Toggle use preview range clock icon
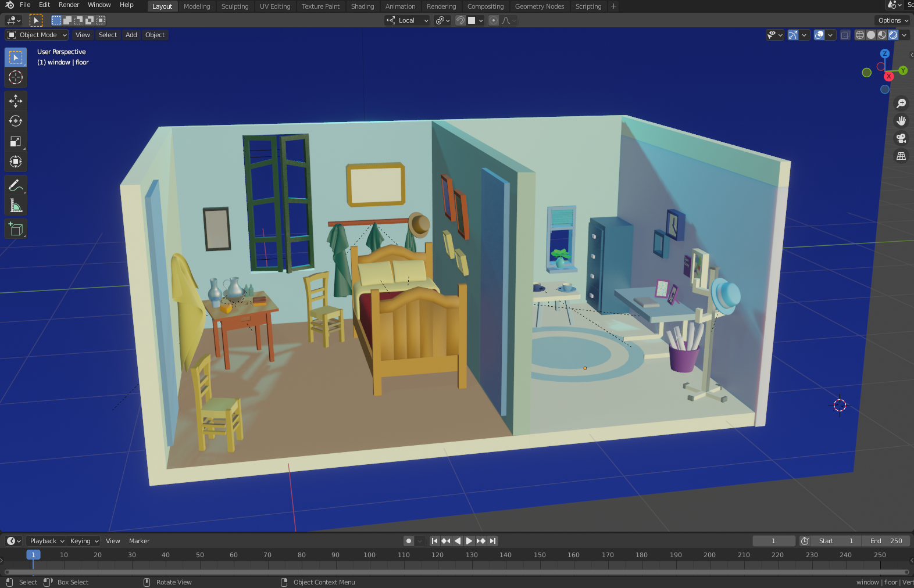This screenshot has width=914, height=588. 805,541
